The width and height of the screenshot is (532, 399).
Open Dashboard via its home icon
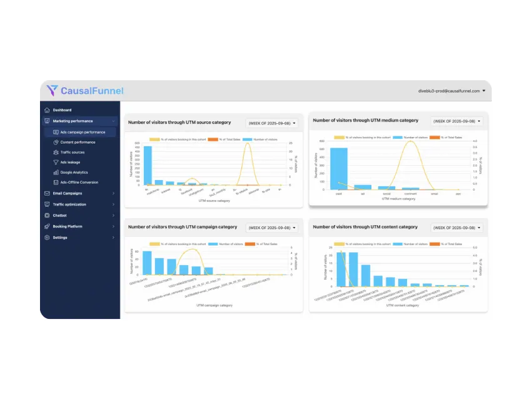48,110
